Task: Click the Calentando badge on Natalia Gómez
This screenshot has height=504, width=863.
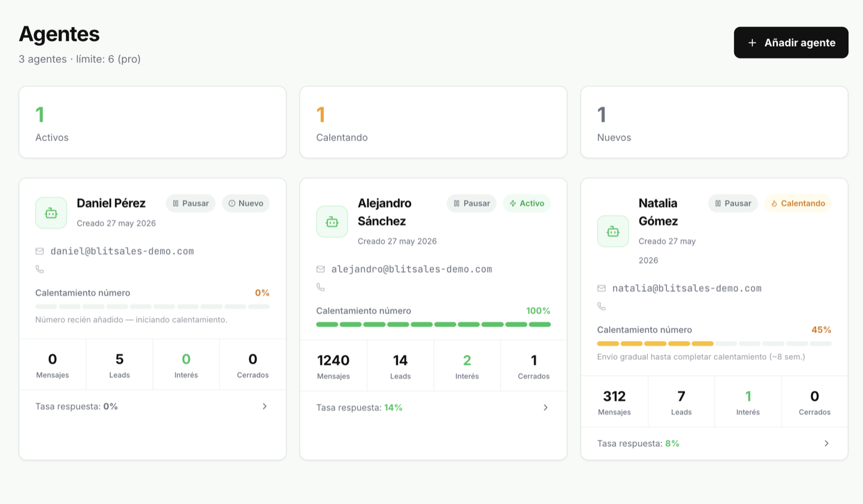Action: 798,203
